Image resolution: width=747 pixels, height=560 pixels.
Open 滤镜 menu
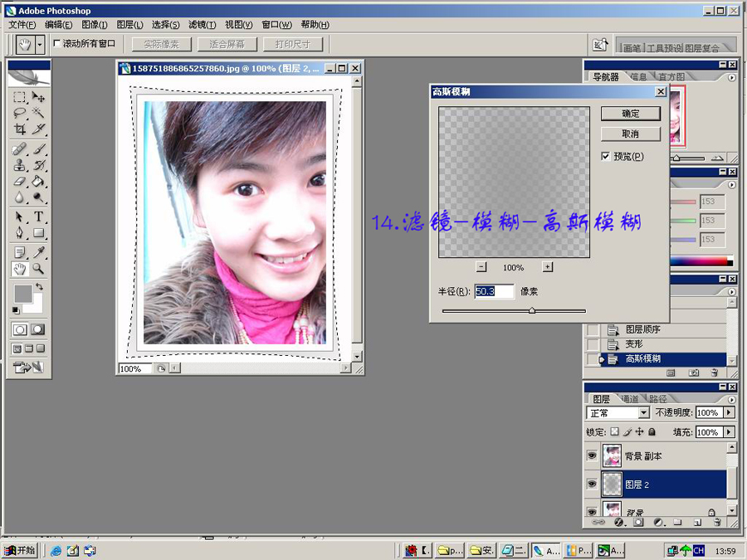click(202, 24)
